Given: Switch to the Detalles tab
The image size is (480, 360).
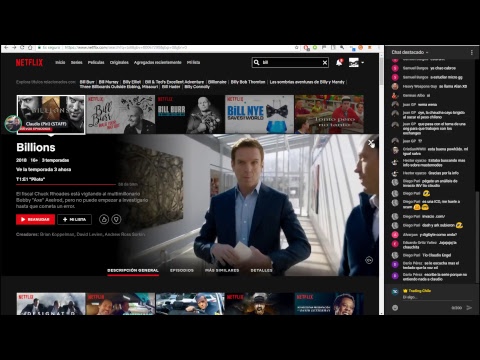Looking at the screenshot, I should pyautogui.click(x=262, y=270).
